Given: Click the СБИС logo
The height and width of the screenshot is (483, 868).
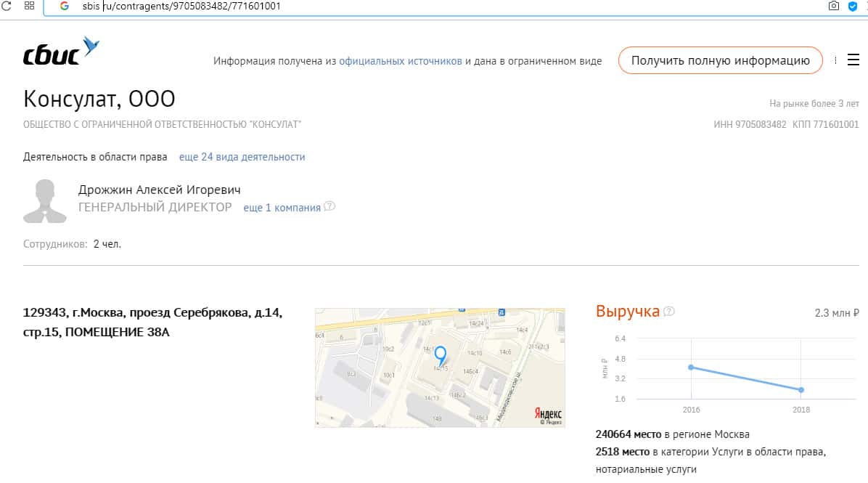Looking at the screenshot, I should pyautogui.click(x=61, y=52).
